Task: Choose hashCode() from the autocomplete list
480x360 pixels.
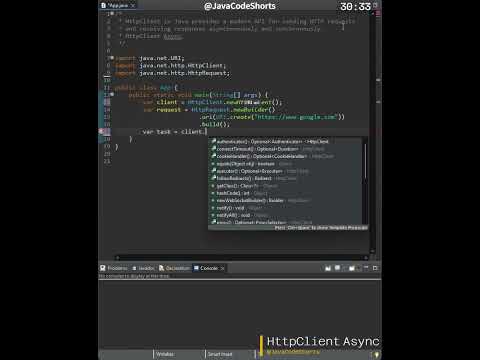Action: [x=285, y=193]
